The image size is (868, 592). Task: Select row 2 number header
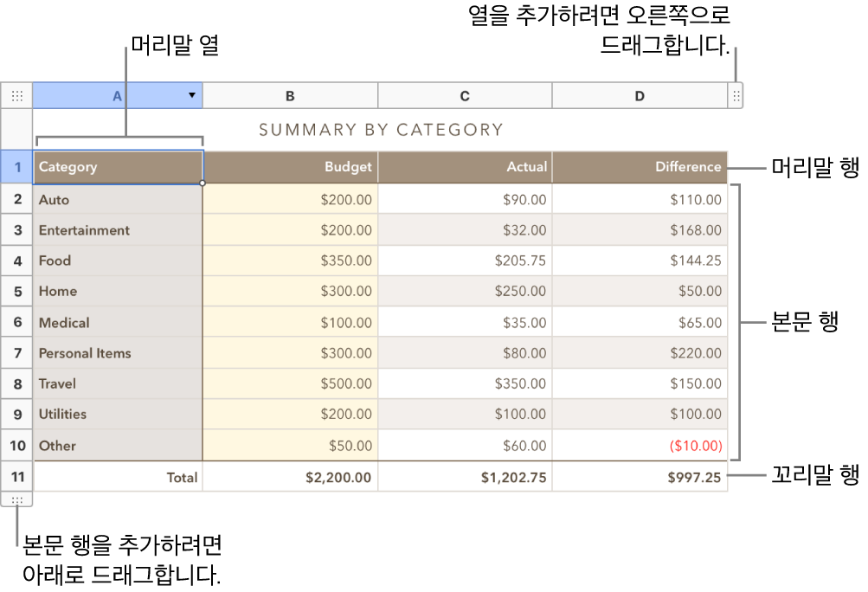tap(17, 199)
